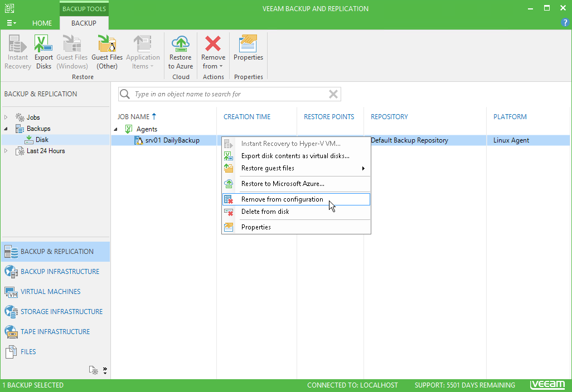The height and width of the screenshot is (392, 572).
Task: Click CONNECTED TO: LOCALHOST status text
Action: (x=352, y=385)
